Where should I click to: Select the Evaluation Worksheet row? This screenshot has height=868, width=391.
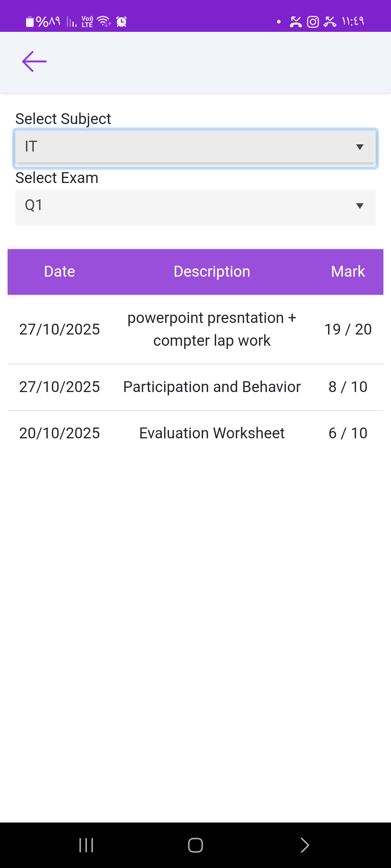(x=212, y=433)
